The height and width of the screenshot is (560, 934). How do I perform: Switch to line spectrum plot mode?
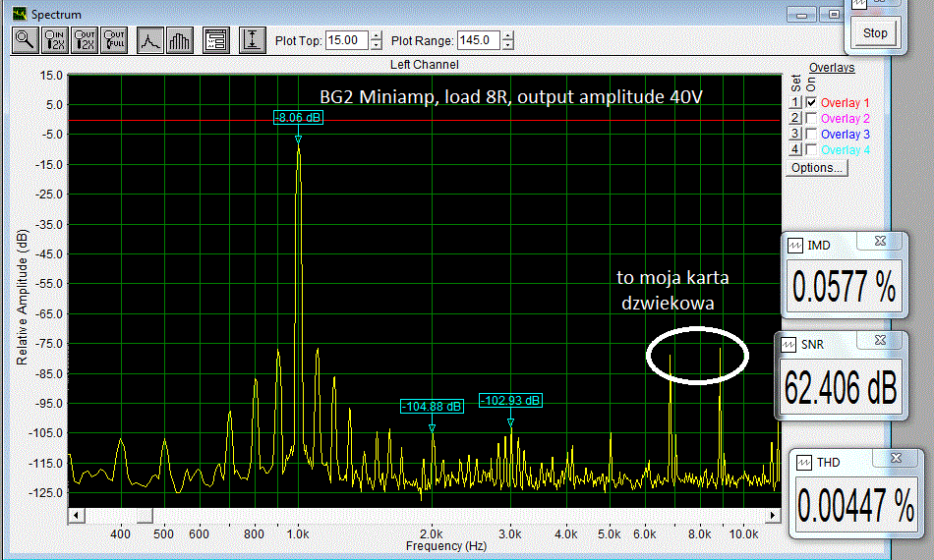pyautogui.click(x=150, y=40)
